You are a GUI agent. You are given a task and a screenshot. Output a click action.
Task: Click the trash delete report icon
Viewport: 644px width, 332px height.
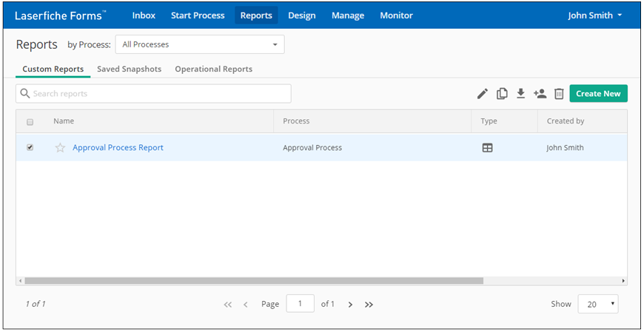coord(559,94)
